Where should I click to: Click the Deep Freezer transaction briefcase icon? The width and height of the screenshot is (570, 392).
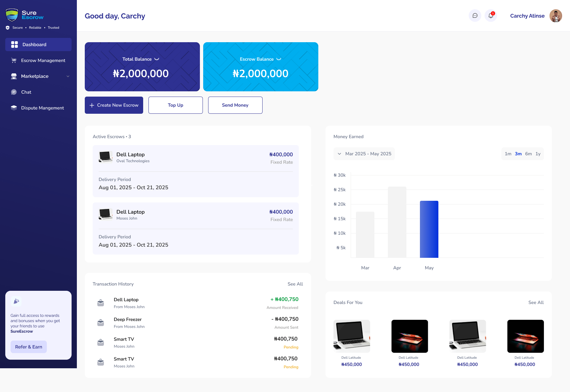pyautogui.click(x=101, y=322)
